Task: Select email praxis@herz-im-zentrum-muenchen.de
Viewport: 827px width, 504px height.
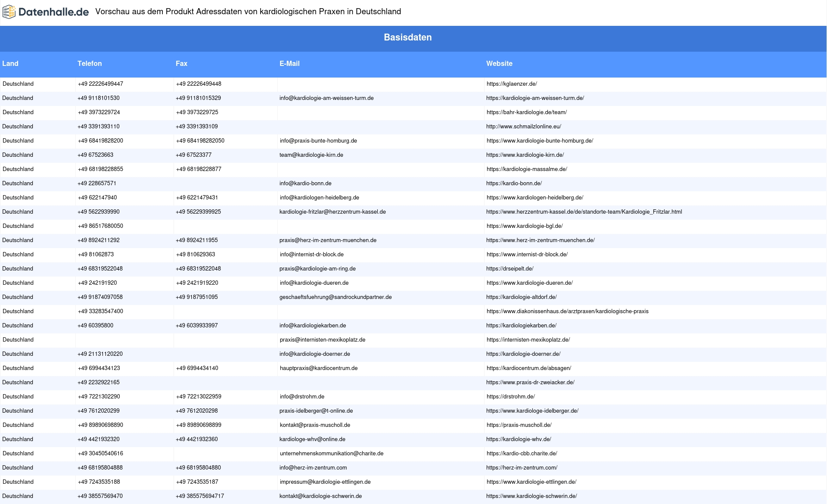Action: [328, 240]
